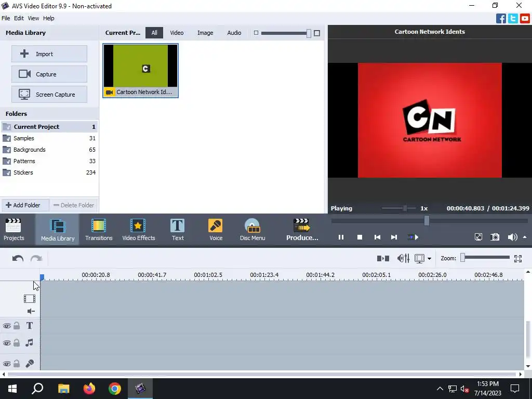The image size is (532, 399).
Task: Open the View menu
Action: click(33, 18)
